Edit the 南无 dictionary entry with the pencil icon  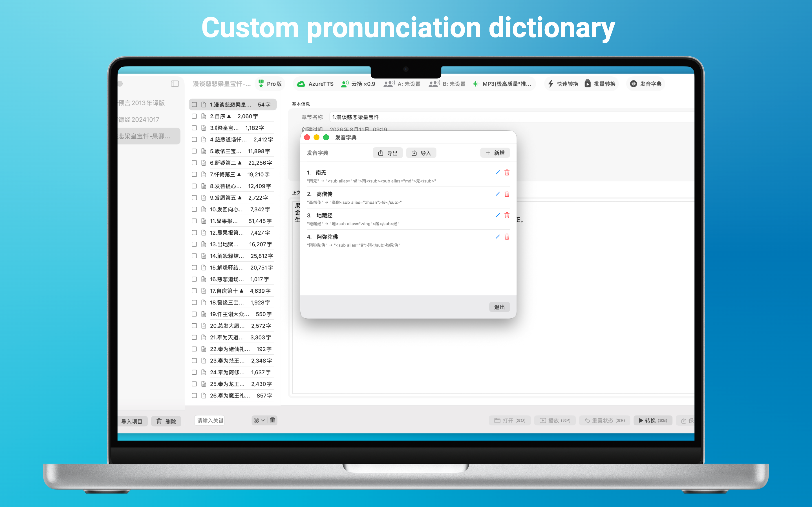coord(498,172)
